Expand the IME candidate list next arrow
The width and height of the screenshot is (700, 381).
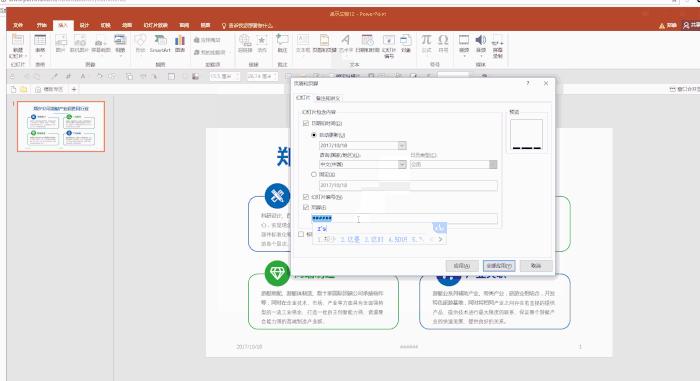pyautogui.click(x=440, y=239)
